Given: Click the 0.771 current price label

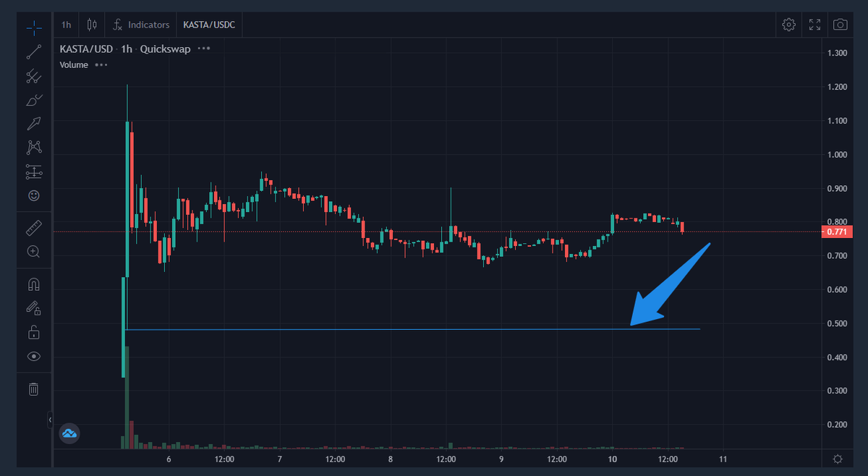Looking at the screenshot, I should pos(838,232).
